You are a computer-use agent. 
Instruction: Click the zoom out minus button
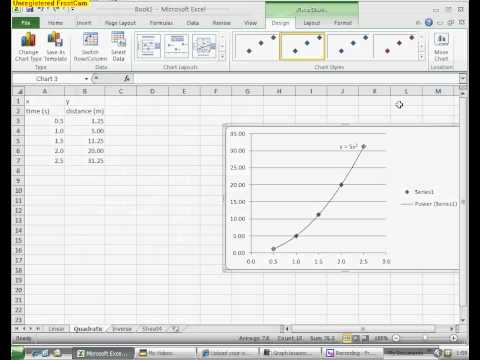tap(396, 338)
